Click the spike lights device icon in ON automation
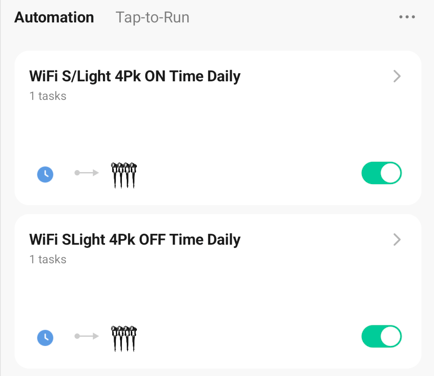 click(124, 175)
